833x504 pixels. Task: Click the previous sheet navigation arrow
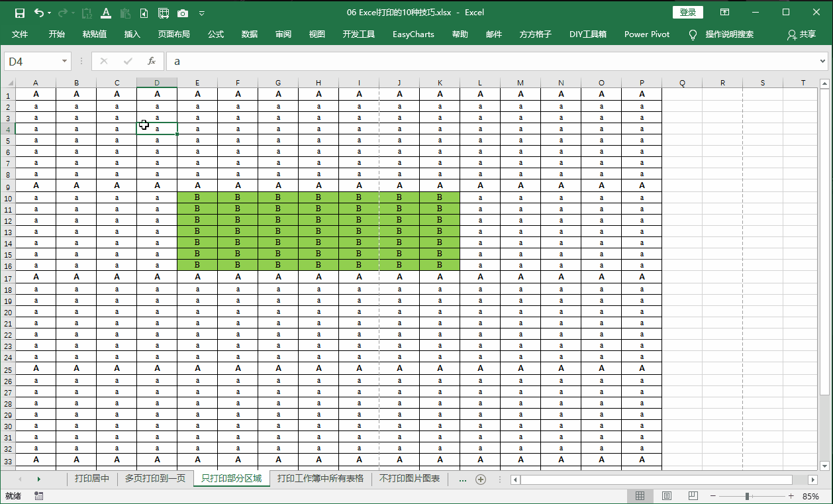(20, 479)
